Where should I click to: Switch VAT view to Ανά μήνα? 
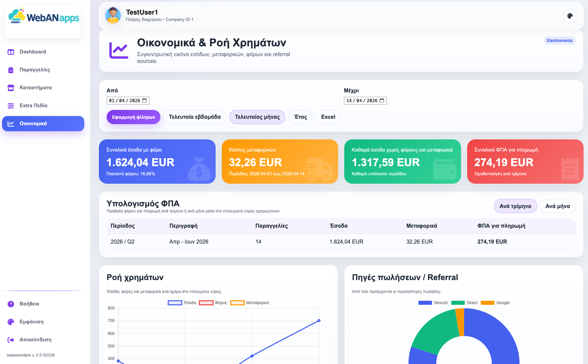pyautogui.click(x=558, y=206)
